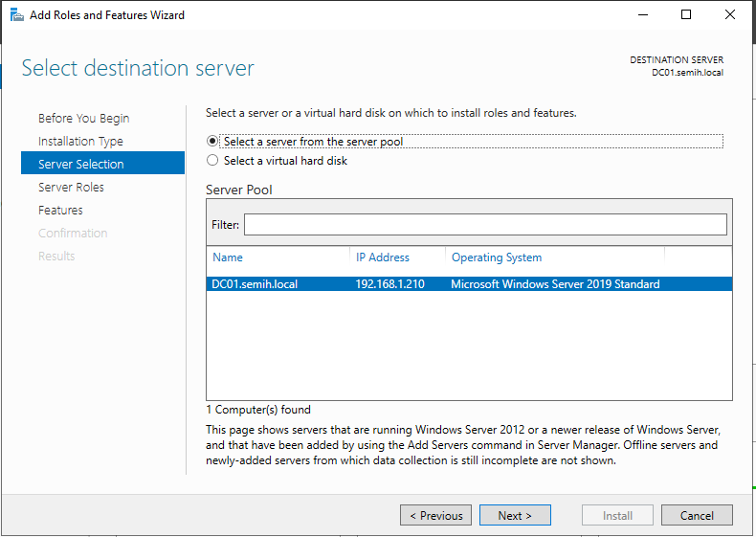Jump to Server Roles step
The height and width of the screenshot is (537, 756).
pos(72,188)
